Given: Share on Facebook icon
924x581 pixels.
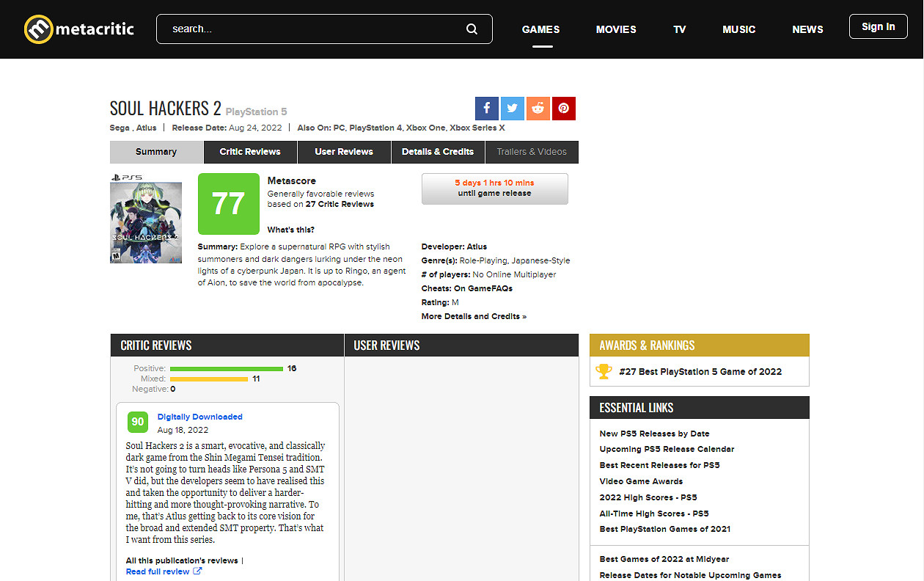Looking at the screenshot, I should [x=486, y=109].
